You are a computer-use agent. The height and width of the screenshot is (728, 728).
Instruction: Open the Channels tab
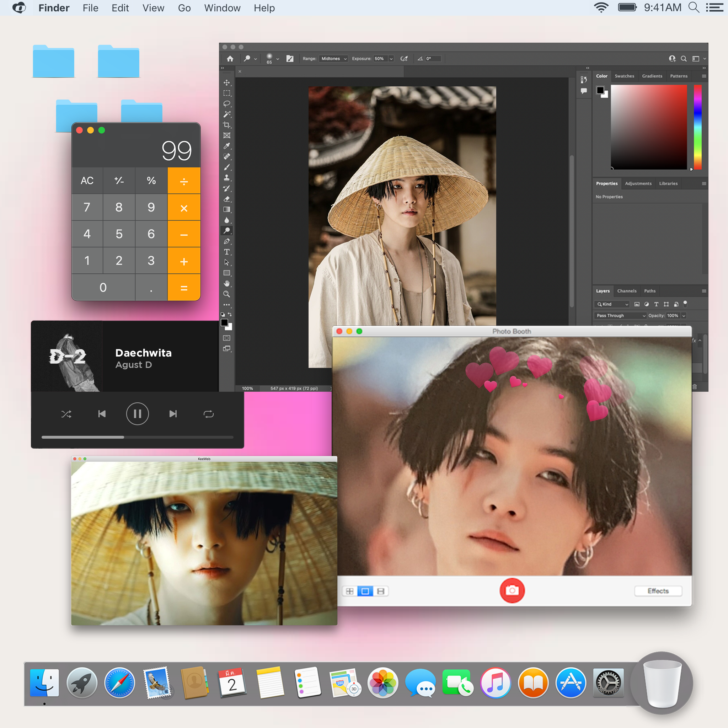626,291
